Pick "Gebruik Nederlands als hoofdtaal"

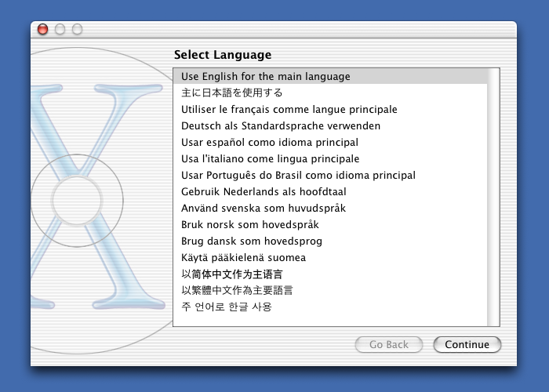(x=330, y=191)
